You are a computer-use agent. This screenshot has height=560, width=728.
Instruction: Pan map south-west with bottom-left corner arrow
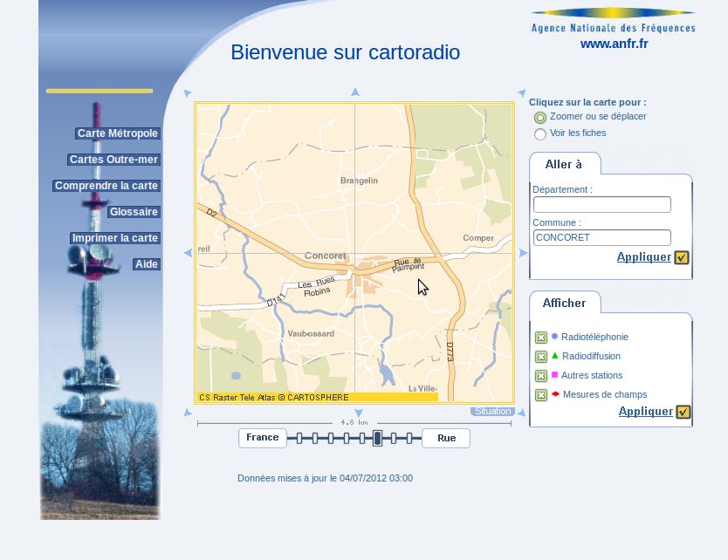point(188,413)
